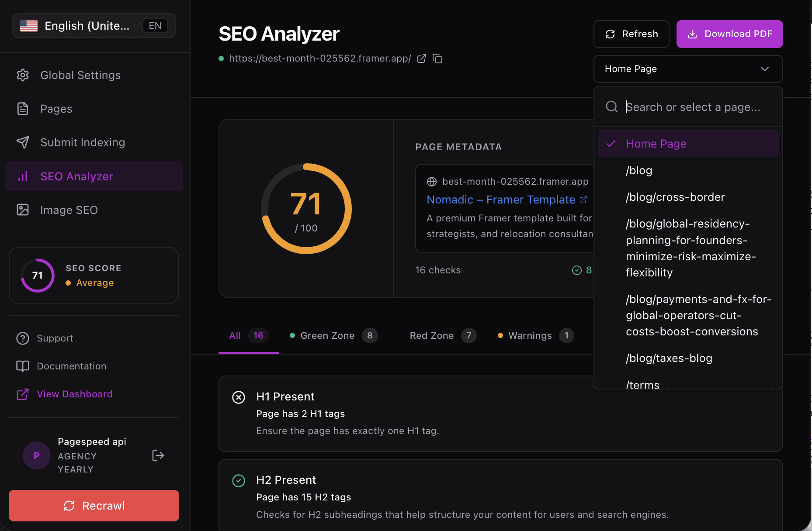Open Pages in sidebar

click(94, 109)
